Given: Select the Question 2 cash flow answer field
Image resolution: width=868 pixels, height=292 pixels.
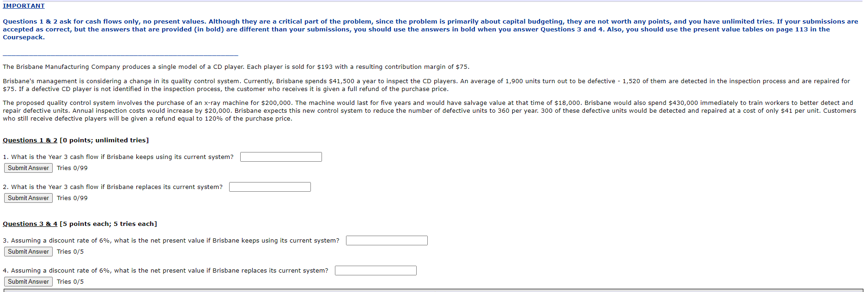Looking at the screenshot, I should pyautogui.click(x=270, y=187).
